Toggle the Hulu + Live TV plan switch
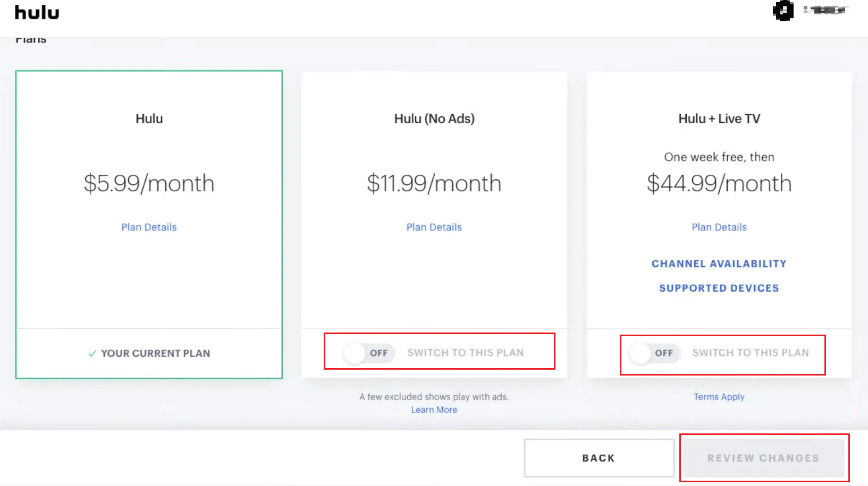868x486 pixels. click(654, 353)
